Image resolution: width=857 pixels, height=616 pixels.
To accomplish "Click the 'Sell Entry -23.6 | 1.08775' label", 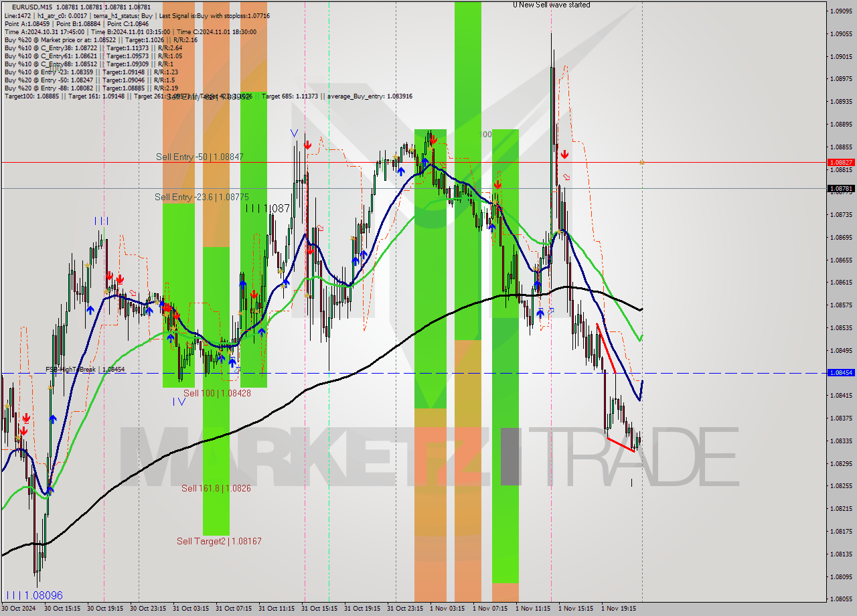I will [202, 197].
